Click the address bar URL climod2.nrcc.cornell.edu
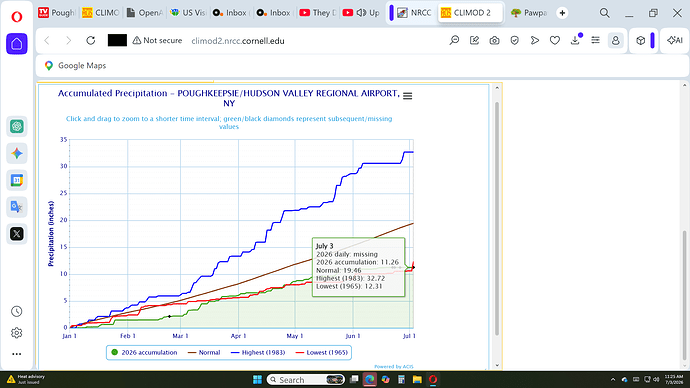690x388 pixels. pos(238,41)
